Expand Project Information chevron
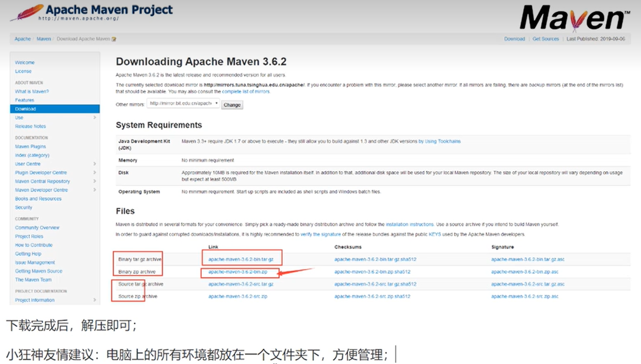 pyautogui.click(x=95, y=300)
